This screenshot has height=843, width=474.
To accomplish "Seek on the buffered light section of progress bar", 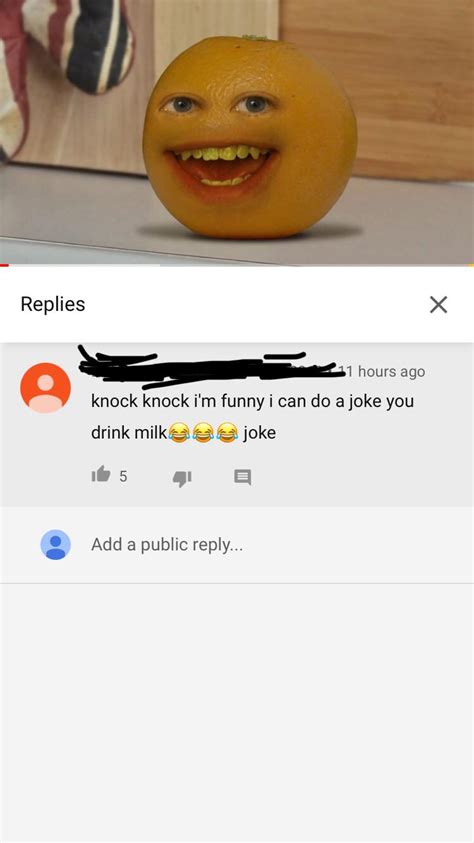I will tap(84, 265).
